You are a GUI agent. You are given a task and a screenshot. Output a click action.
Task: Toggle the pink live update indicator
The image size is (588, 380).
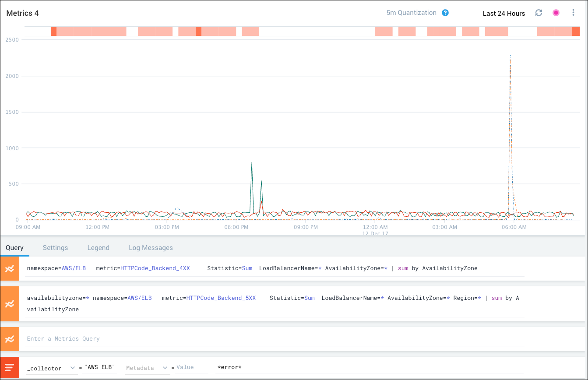pyautogui.click(x=556, y=13)
